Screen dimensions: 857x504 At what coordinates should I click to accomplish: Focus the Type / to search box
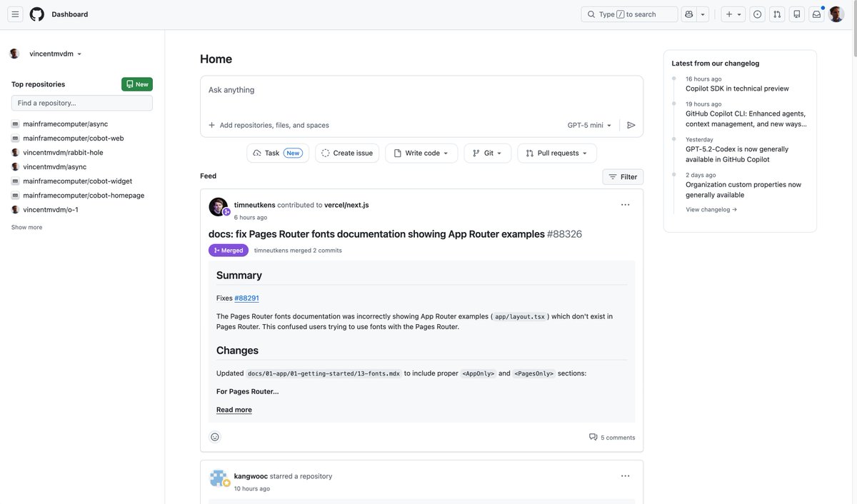coord(629,14)
